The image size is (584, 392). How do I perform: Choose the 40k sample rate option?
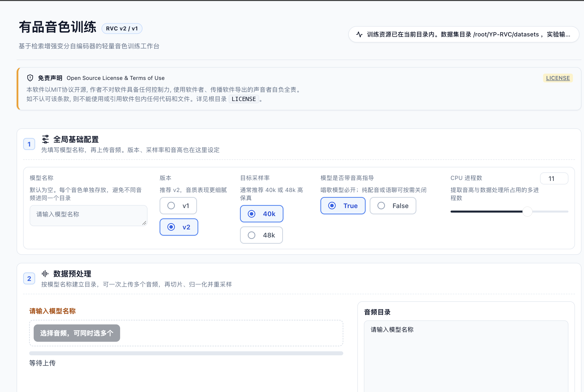coord(262,214)
